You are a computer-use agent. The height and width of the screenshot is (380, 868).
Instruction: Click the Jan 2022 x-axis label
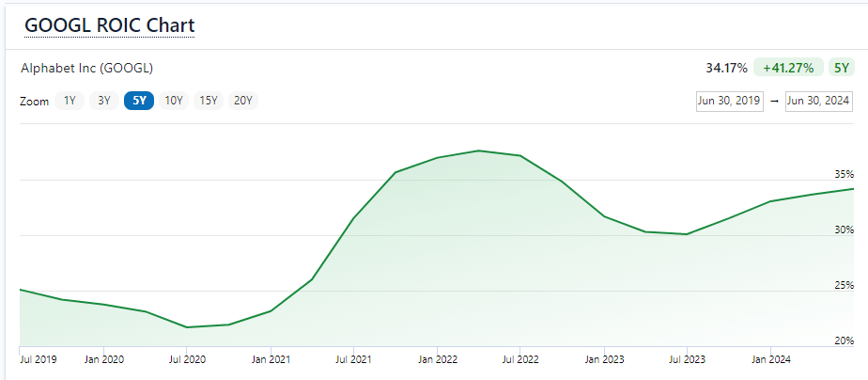(438, 359)
